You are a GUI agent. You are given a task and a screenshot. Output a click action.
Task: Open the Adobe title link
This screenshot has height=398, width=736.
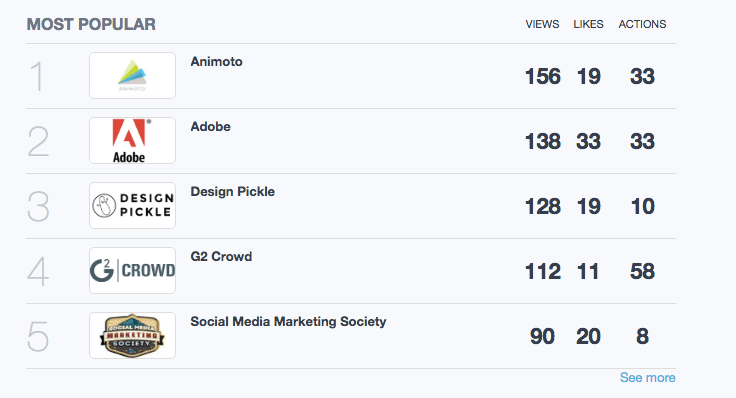(x=210, y=126)
